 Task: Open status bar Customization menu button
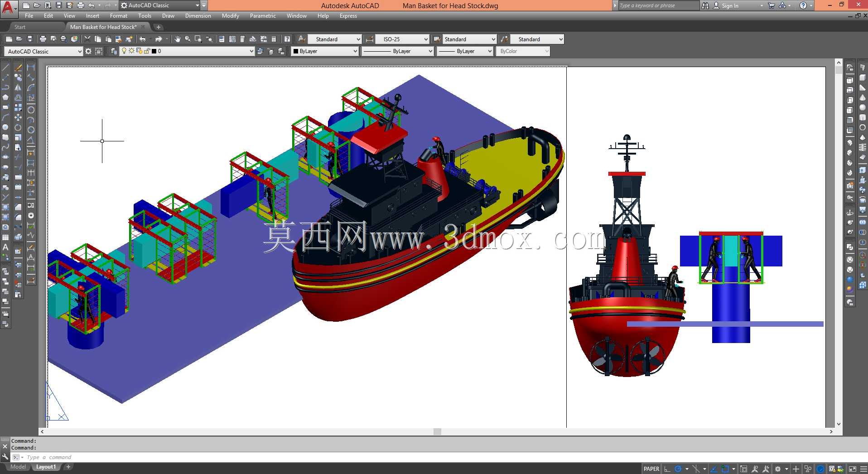pyautogui.click(x=863, y=469)
